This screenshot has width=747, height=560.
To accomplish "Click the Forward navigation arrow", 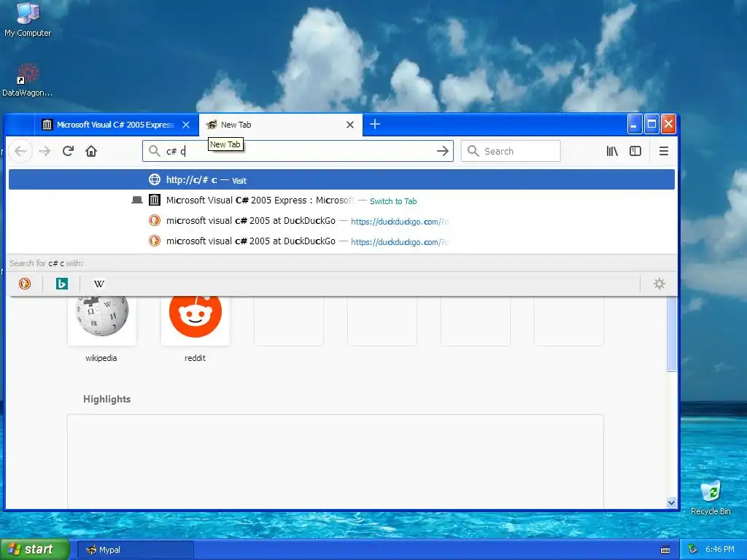I will click(x=44, y=151).
